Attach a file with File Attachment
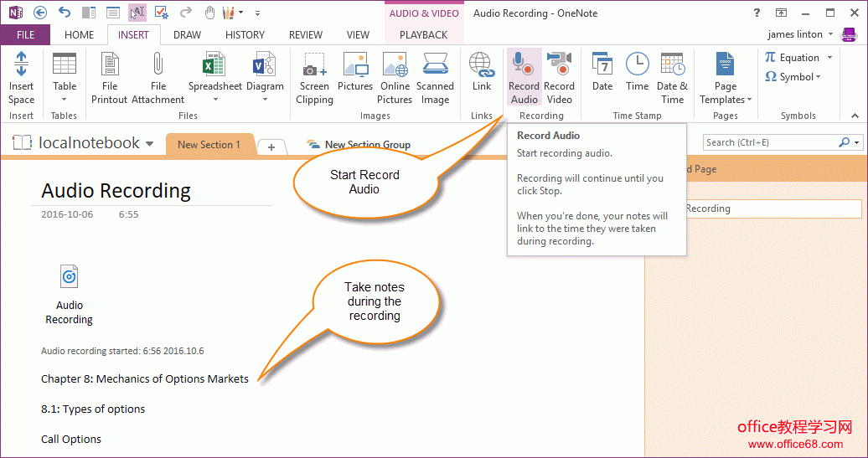This screenshot has height=458, width=868. (158, 78)
